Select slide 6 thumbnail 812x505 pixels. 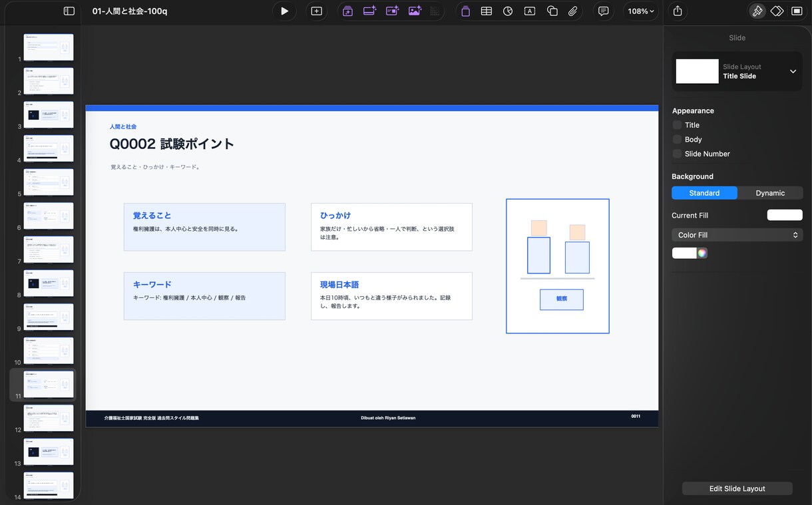tap(49, 216)
